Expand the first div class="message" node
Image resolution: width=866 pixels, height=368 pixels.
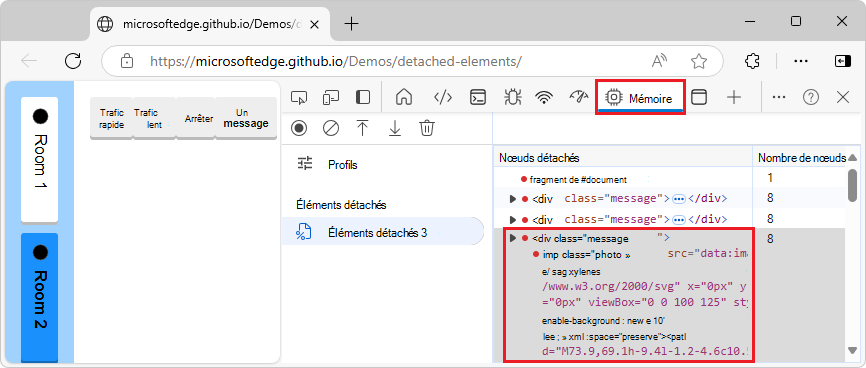513,198
